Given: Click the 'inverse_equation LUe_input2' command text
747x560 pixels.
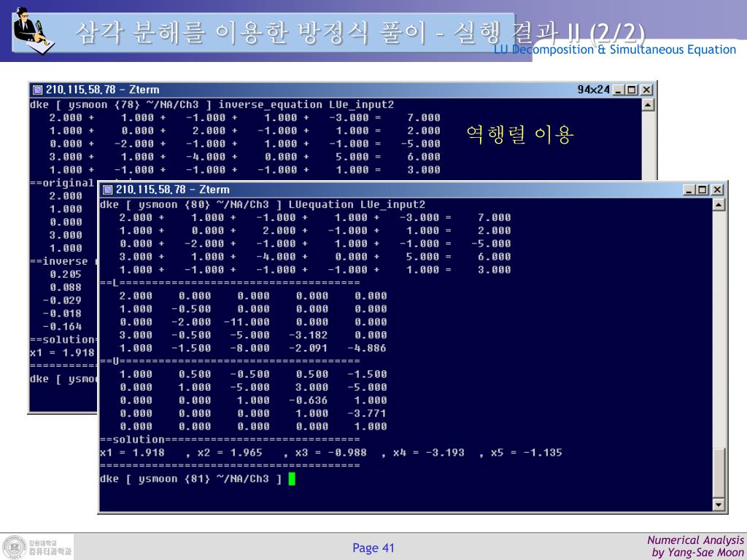Looking at the screenshot, I should click(x=306, y=105).
